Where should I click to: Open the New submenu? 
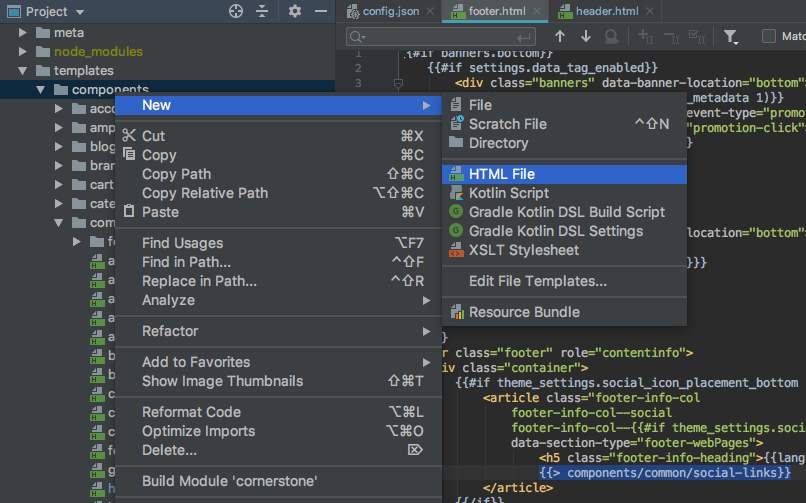pyautogui.click(x=278, y=105)
